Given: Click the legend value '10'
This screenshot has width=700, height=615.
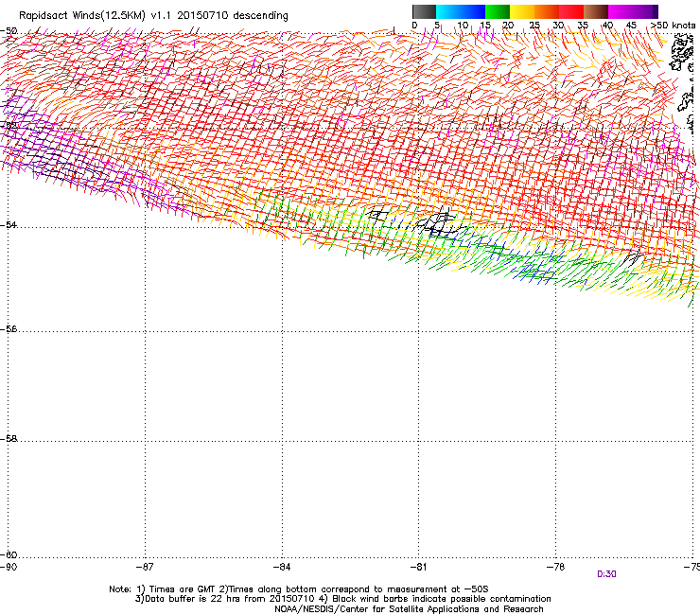Looking at the screenshot, I should point(463,26).
